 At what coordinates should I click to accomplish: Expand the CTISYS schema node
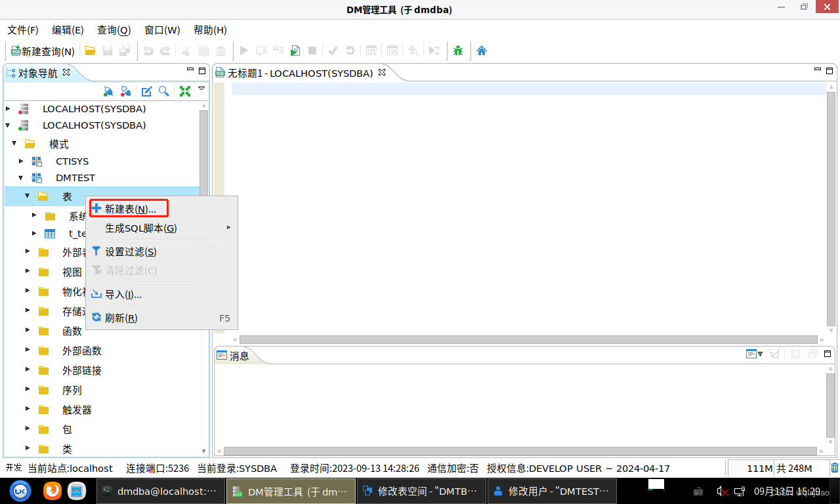coord(21,161)
